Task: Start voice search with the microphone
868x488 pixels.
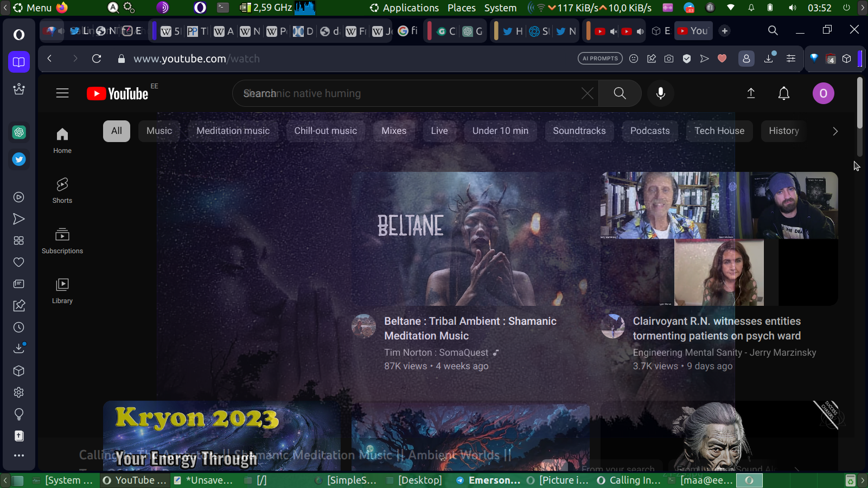Action: (661, 93)
